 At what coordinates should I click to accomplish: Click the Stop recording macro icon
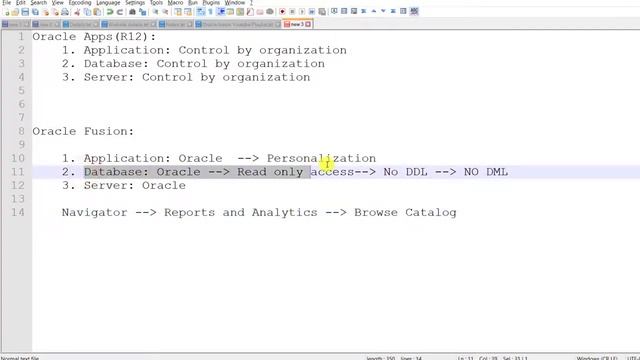point(292,12)
